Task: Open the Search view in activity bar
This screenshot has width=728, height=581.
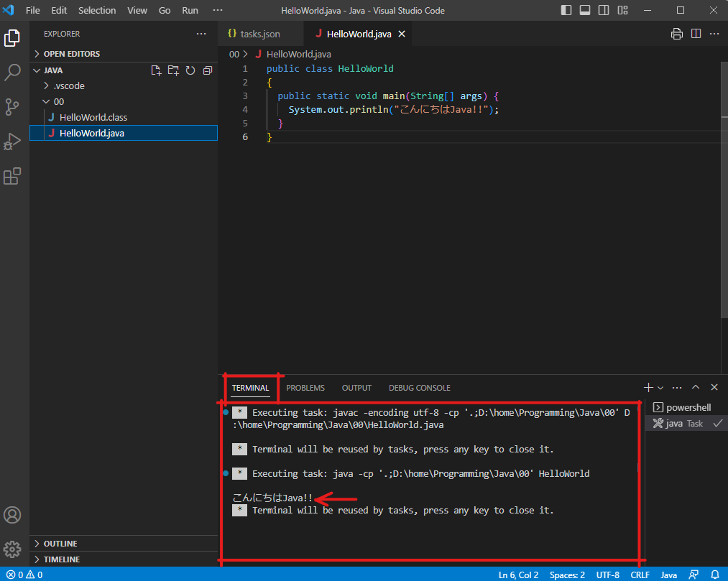Action: [12, 73]
